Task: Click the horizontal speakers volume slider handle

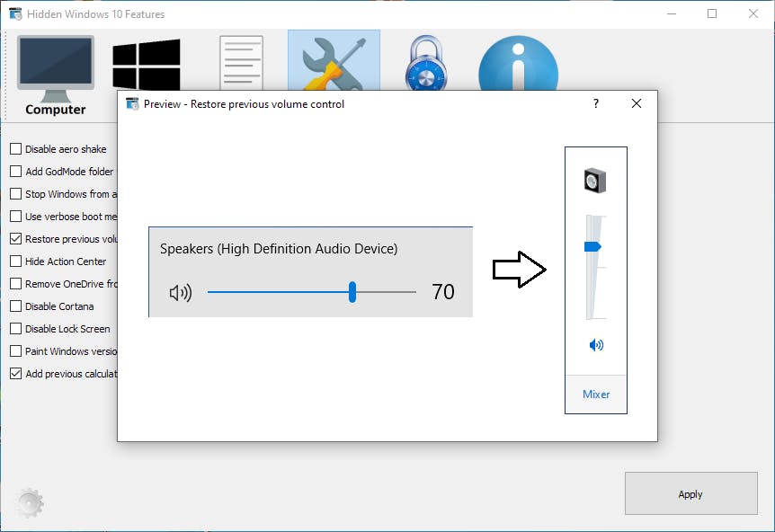Action: coord(352,292)
